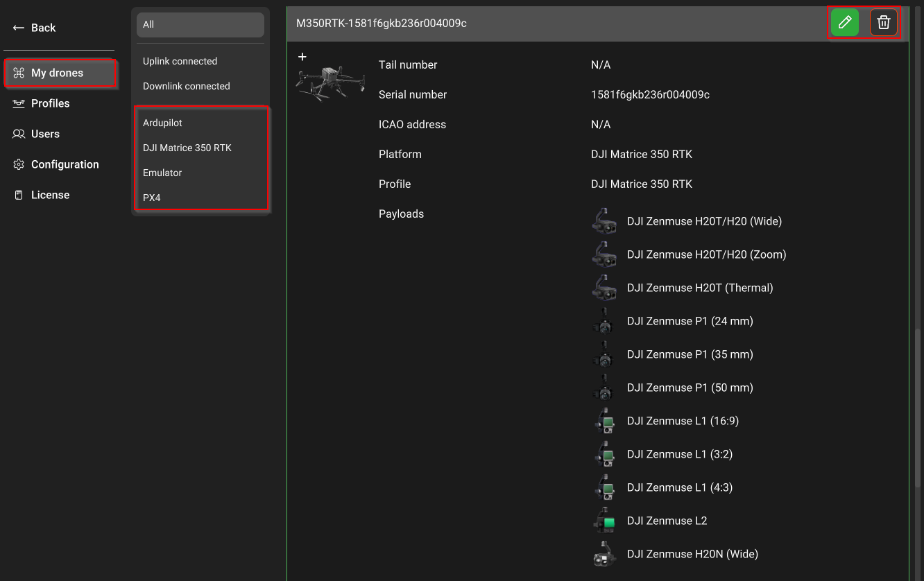Click the My drones sidebar icon
Image resolution: width=924 pixels, height=581 pixels.
click(x=19, y=73)
